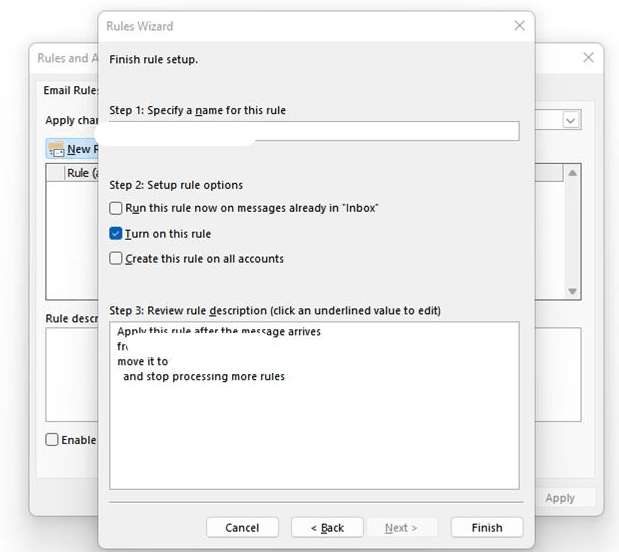The image size is (619, 552).
Task: Open the Apply changes dropdown in Rules and Alerts
Action: pyautogui.click(x=571, y=120)
